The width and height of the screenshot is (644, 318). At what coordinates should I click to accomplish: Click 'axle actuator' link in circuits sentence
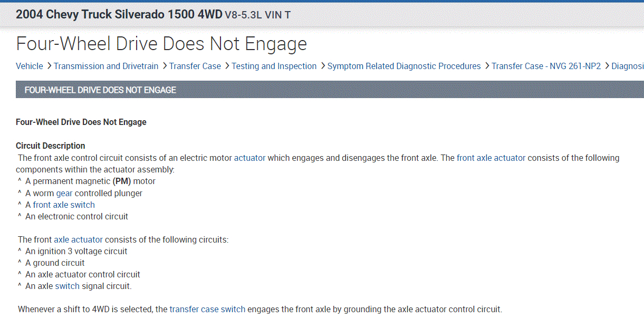pyautogui.click(x=78, y=239)
